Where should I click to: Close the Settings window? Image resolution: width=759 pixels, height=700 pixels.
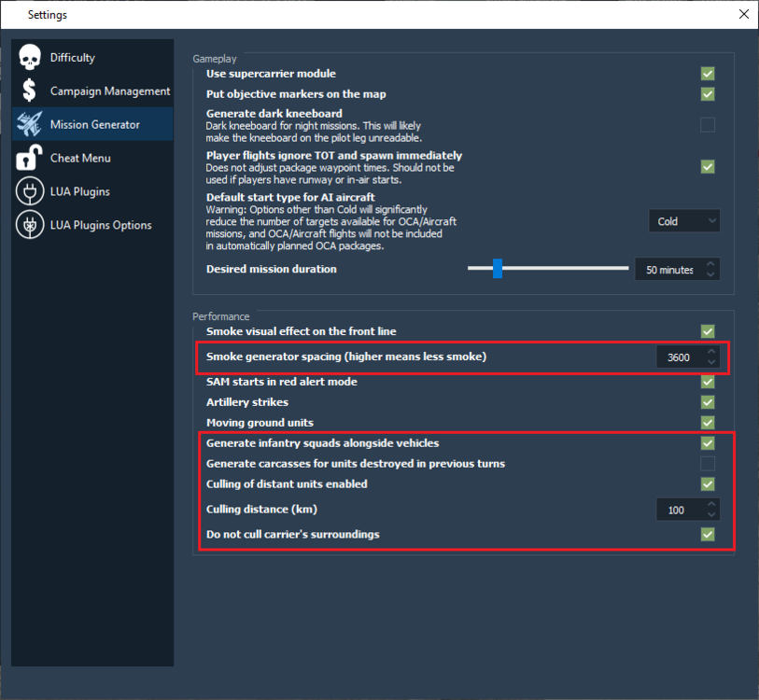tap(744, 15)
